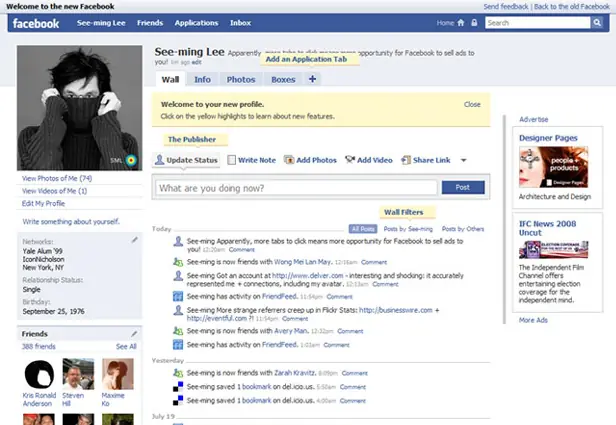Screen dimensions: 616x425
Task: Close the welcome profile banner
Action: pos(472,104)
